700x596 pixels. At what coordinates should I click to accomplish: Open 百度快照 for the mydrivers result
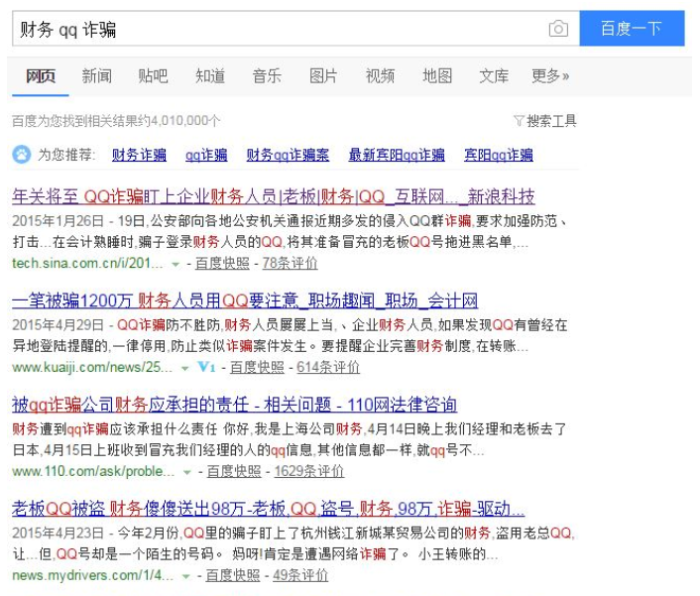click(x=233, y=575)
